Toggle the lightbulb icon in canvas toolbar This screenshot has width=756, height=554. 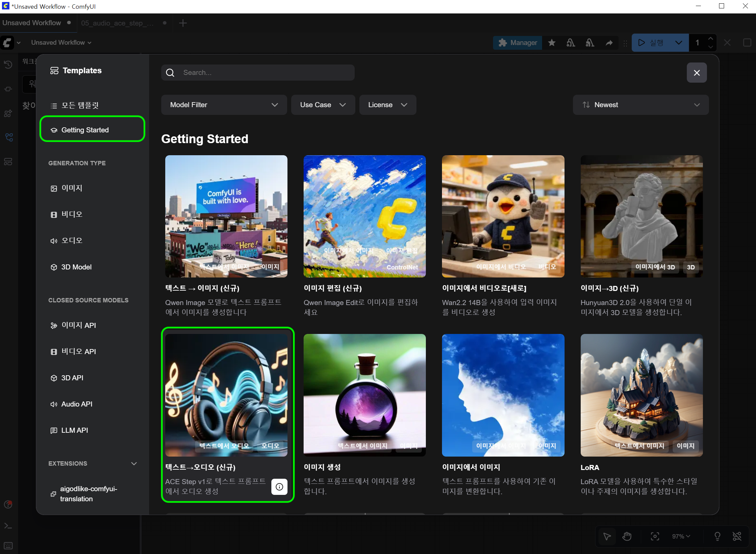[x=717, y=536]
